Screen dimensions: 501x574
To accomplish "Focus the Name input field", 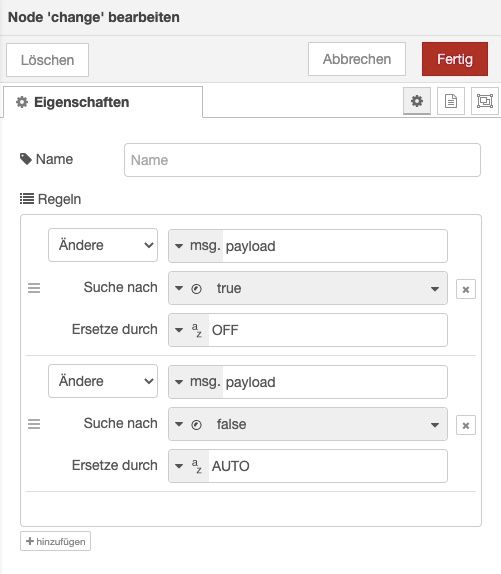I will click(302, 160).
